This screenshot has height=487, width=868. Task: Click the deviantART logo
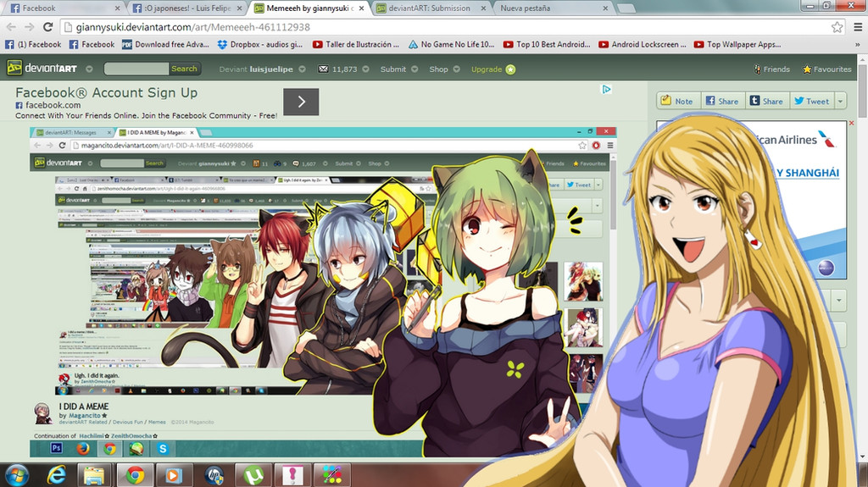click(x=42, y=68)
